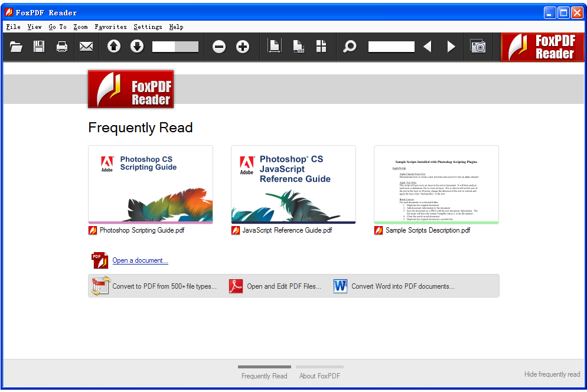Fit the page to the window
The image size is (587, 392).
pos(274,47)
